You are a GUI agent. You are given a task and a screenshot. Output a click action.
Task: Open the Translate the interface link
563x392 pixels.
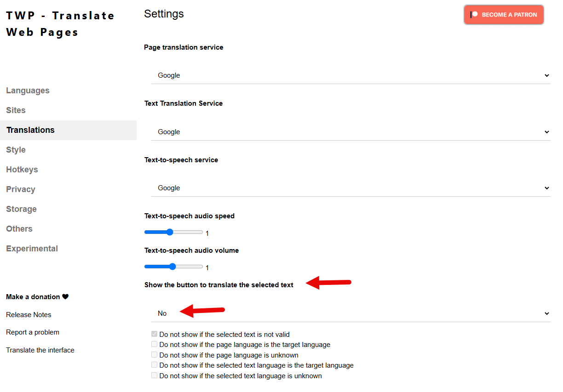tap(40, 350)
